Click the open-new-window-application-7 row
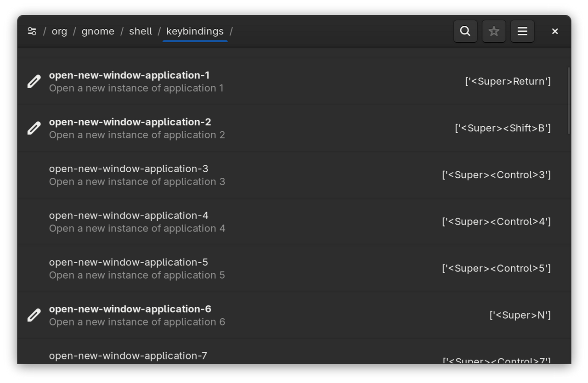588x383 pixels. 128,356
